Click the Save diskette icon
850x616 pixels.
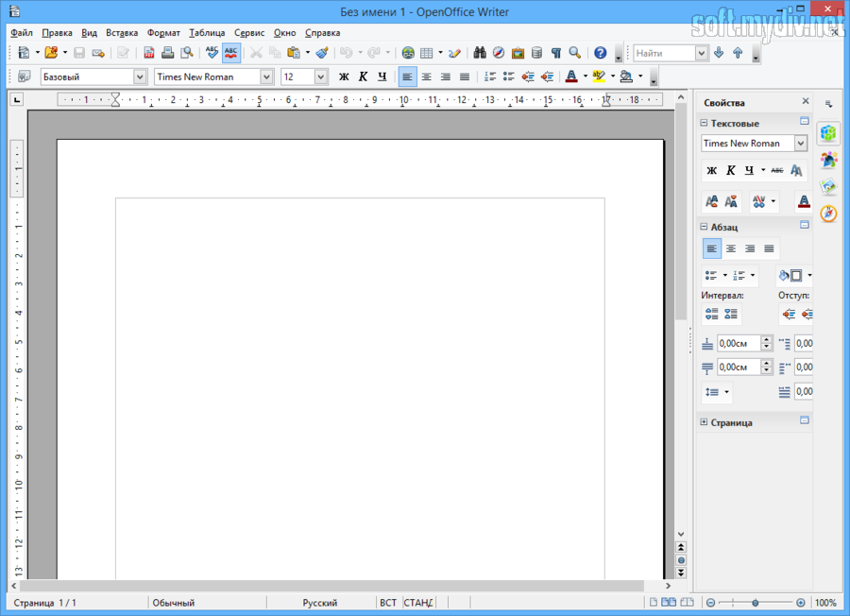click(79, 53)
